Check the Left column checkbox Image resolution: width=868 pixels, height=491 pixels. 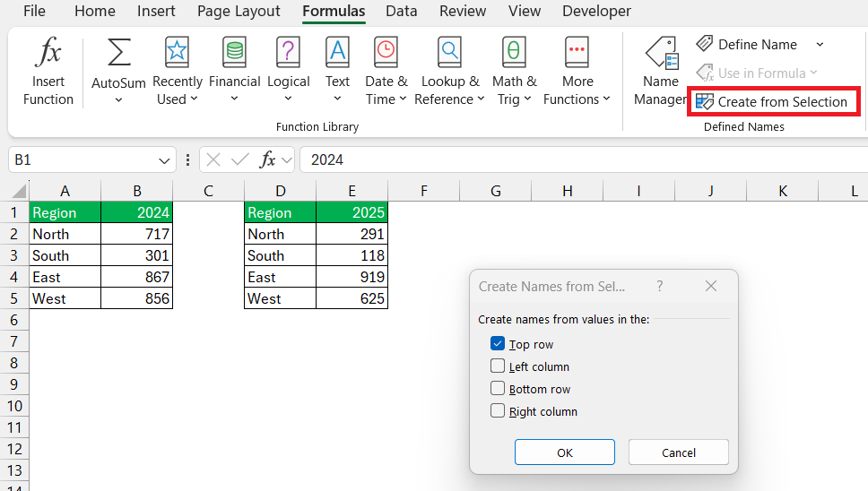pyautogui.click(x=498, y=366)
